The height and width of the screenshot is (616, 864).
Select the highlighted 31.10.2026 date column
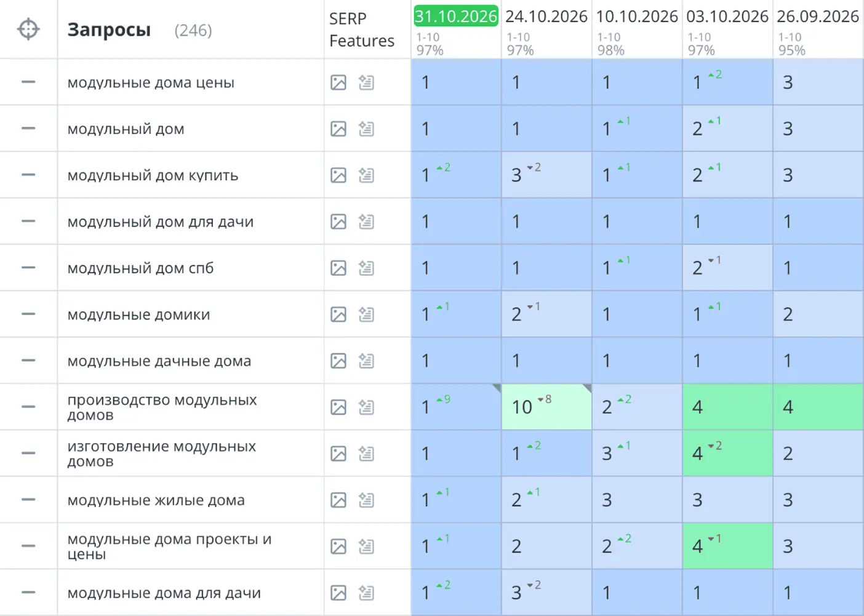tap(456, 17)
